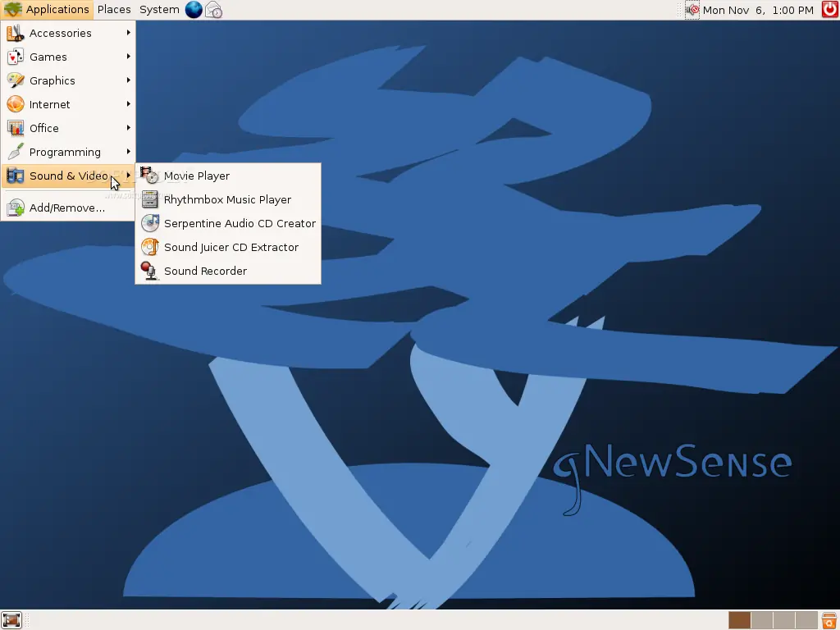Start Serpentine Audio CD Creator
Image resolution: width=840 pixels, height=630 pixels.
point(239,223)
